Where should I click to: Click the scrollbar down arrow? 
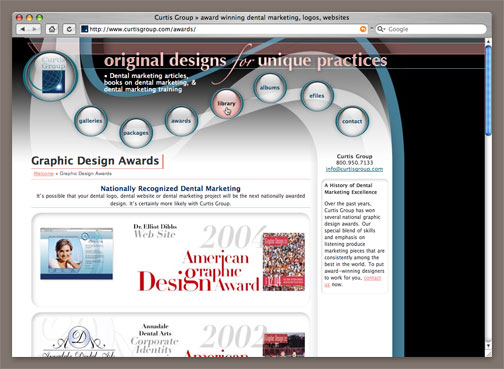point(488,346)
